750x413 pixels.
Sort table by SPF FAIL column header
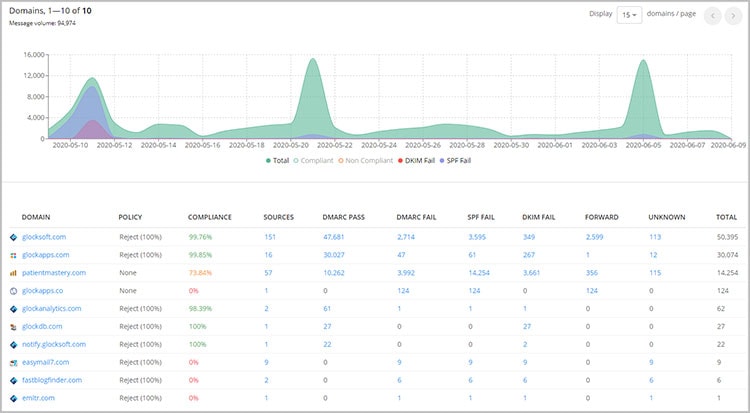[481, 217]
